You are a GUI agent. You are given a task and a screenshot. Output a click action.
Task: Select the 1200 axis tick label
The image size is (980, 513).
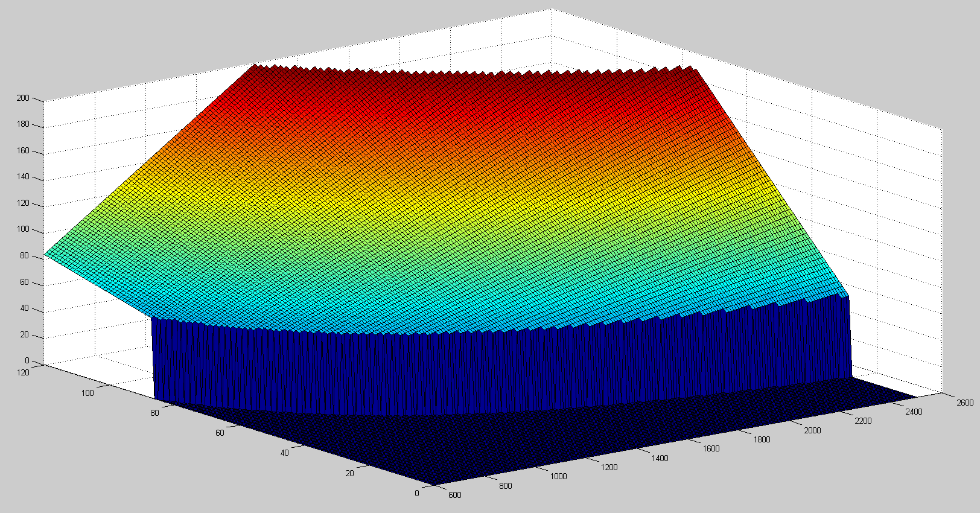609,467
